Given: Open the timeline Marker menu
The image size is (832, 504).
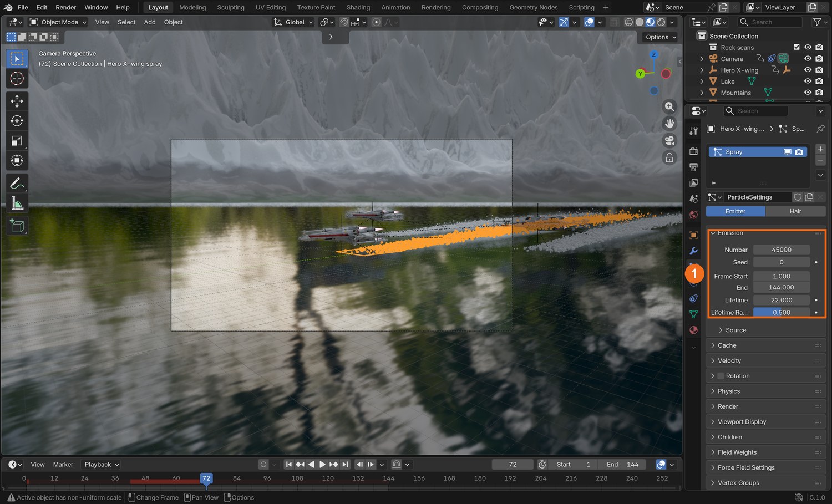Looking at the screenshot, I should 63,465.
